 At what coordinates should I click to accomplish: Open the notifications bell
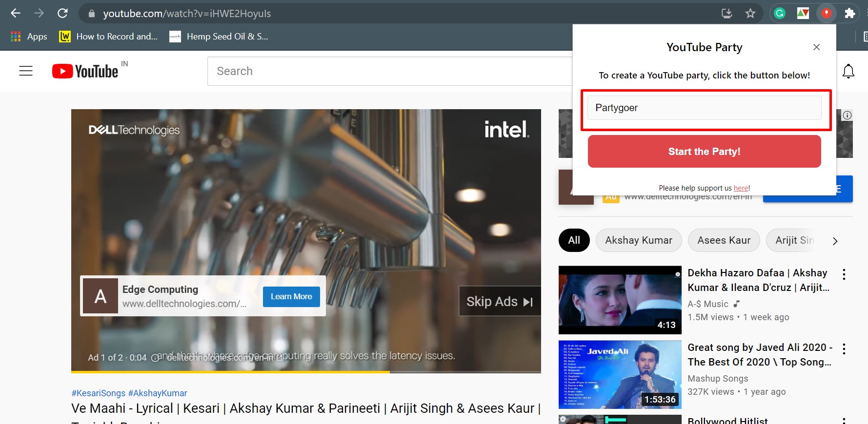pos(848,71)
